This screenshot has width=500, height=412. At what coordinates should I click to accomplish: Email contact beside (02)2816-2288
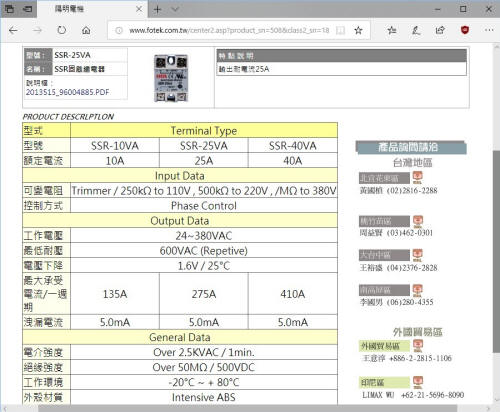[418, 177]
